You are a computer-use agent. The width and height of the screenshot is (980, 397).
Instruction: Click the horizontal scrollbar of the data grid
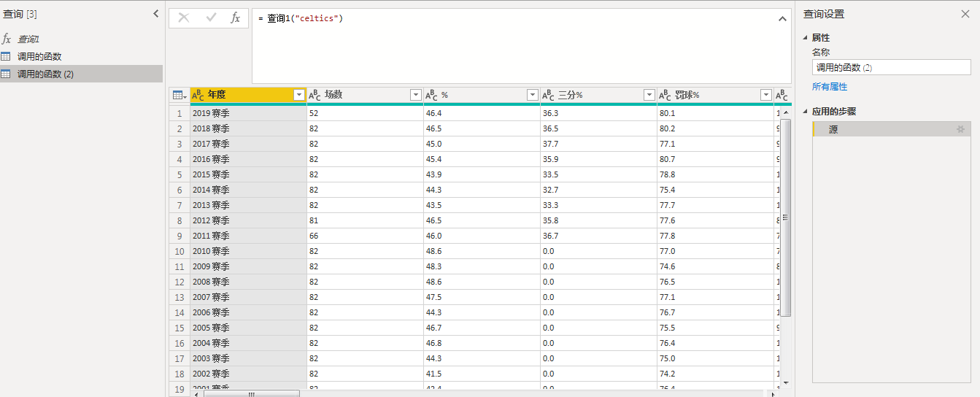coord(251,394)
